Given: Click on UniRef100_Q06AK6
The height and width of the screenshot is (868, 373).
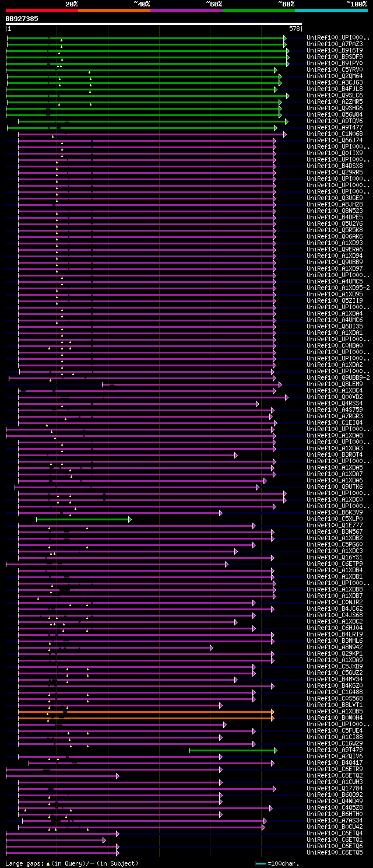Looking at the screenshot, I should click(335, 236).
